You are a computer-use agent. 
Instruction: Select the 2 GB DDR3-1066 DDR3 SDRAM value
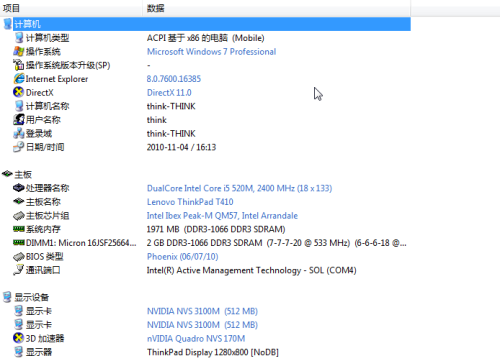click(277, 243)
